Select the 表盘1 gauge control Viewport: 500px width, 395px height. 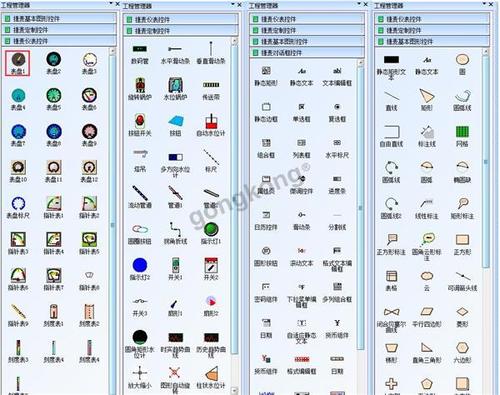(x=18, y=63)
